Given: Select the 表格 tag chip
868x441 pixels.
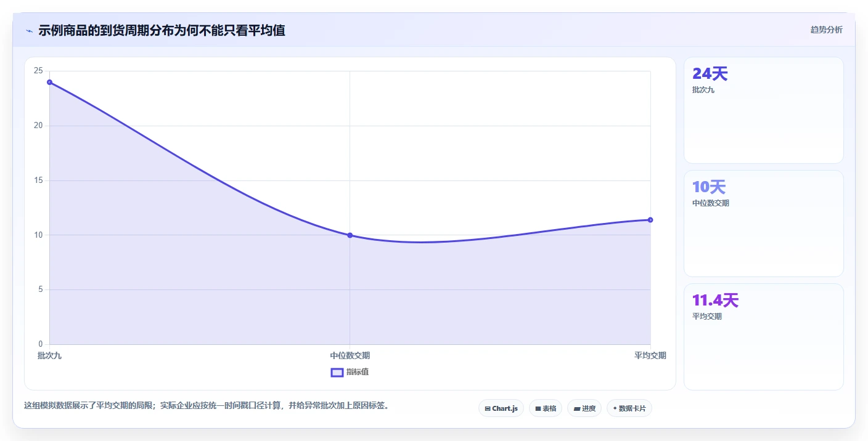Looking at the screenshot, I should [545, 408].
